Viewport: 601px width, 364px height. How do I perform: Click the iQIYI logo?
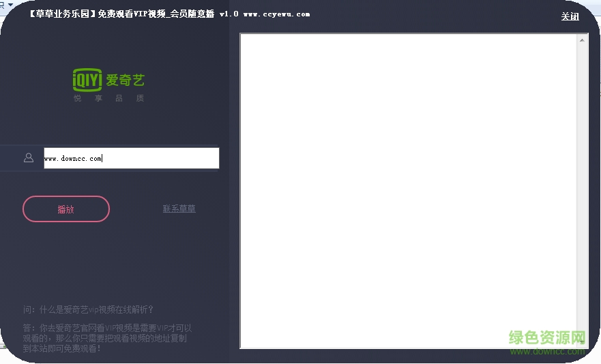tap(108, 80)
